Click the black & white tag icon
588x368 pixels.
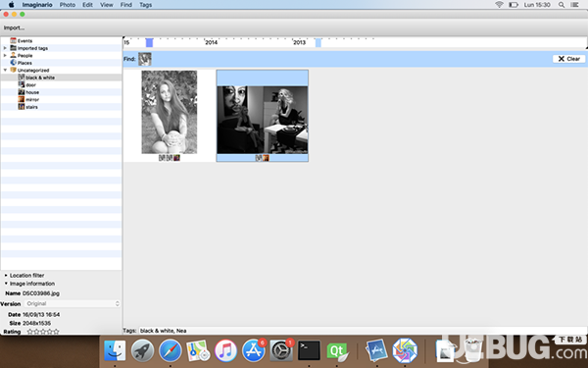click(x=22, y=78)
